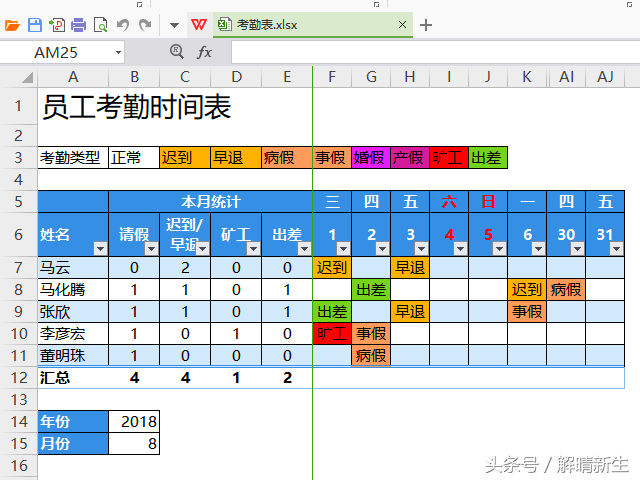
Task: Click the Print icon
Action: click(78, 25)
